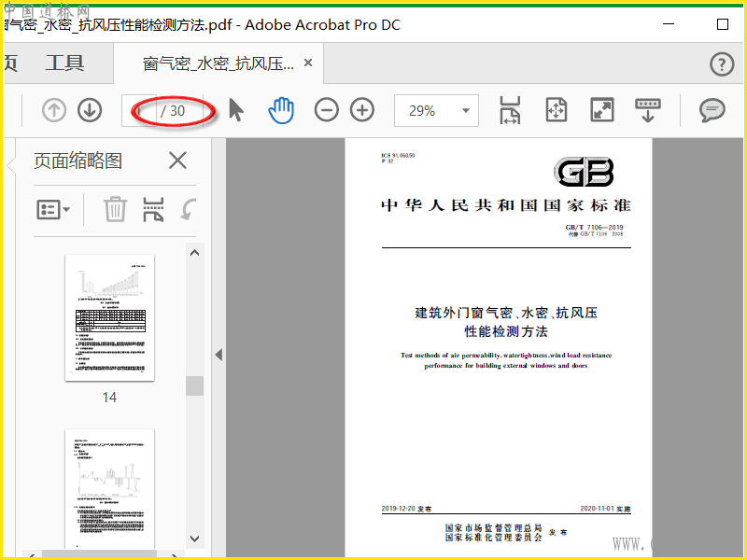Fit one full page to window
Image resolution: width=747 pixels, height=560 pixels.
tap(556, 110)
